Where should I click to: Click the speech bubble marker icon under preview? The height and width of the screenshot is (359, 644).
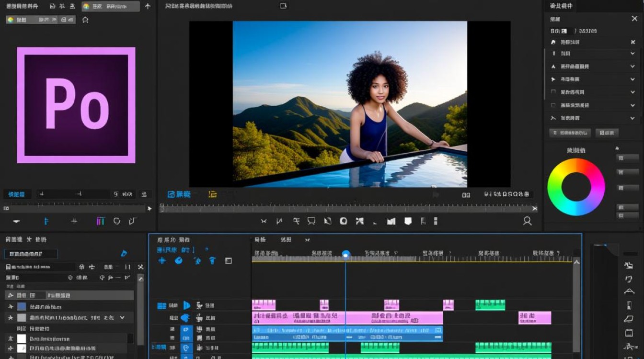pos(311,221)
